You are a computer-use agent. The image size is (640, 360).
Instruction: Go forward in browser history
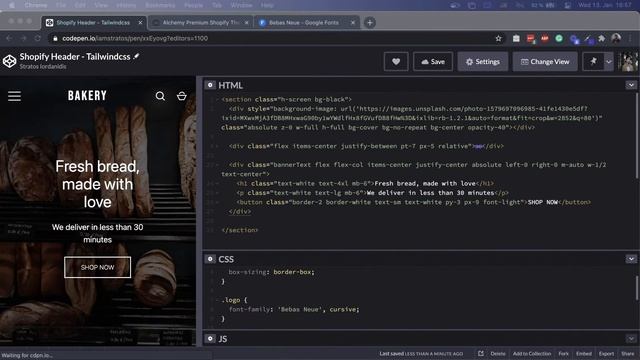[23, 38]
